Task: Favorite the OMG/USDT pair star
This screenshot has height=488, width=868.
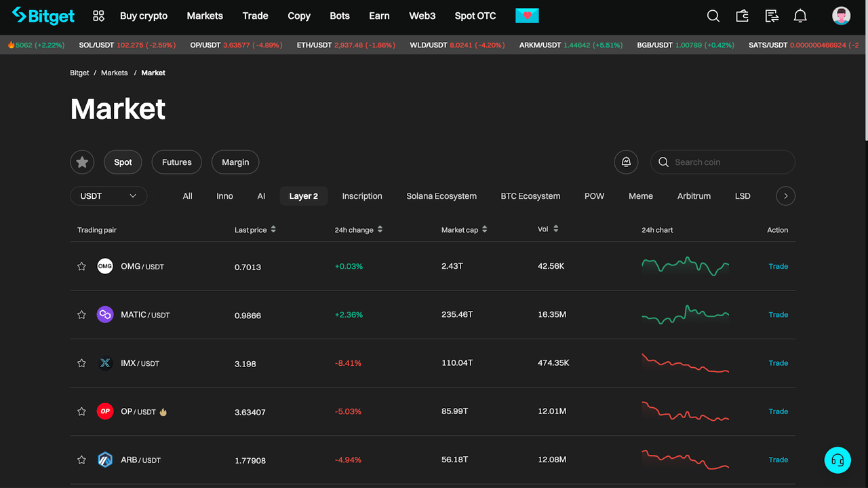Action: 81,266
